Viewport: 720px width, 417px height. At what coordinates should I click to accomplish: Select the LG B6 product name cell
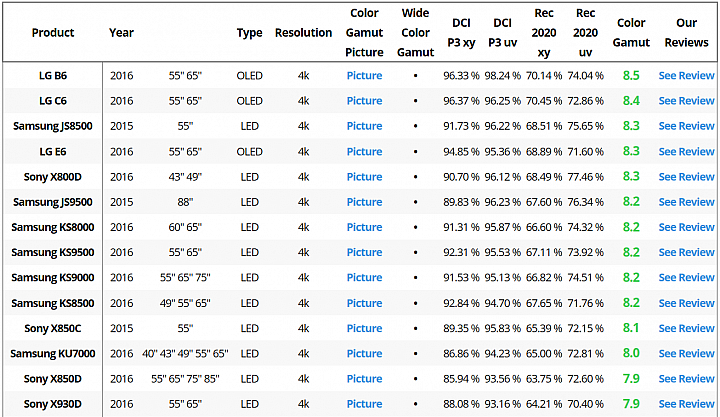coord(53,75)
